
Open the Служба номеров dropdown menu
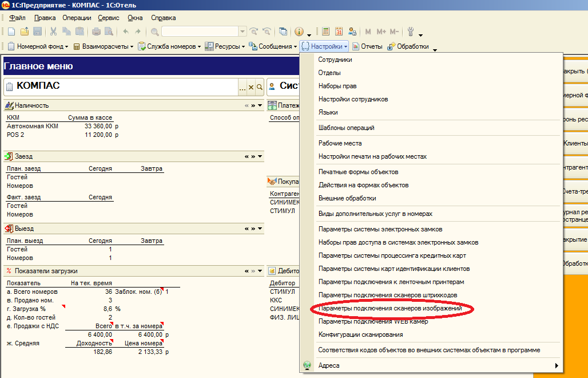point(169,46)
